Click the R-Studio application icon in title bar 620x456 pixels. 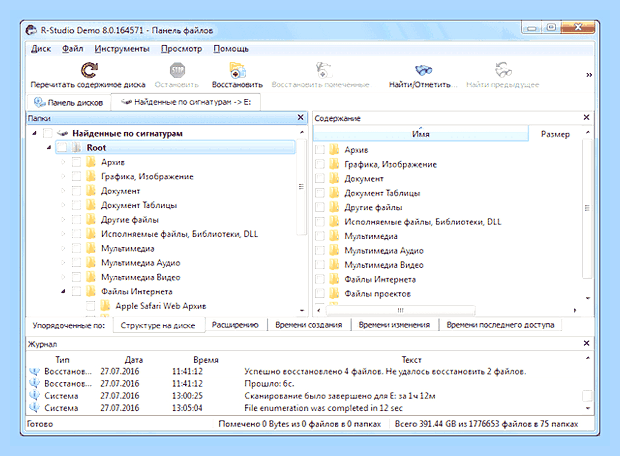pyautogui.click(x=31, y=30)
